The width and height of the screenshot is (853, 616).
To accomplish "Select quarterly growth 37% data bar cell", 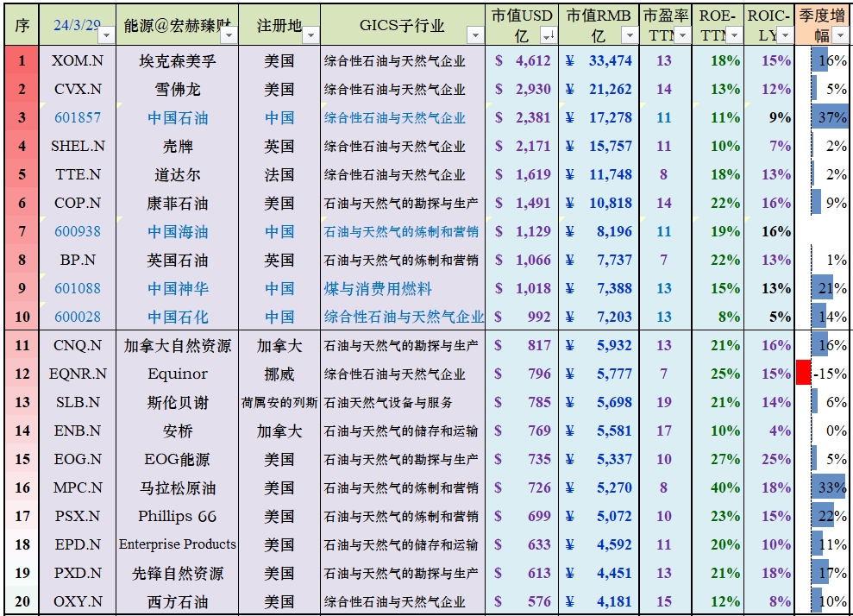I will [x=822, y=117].
